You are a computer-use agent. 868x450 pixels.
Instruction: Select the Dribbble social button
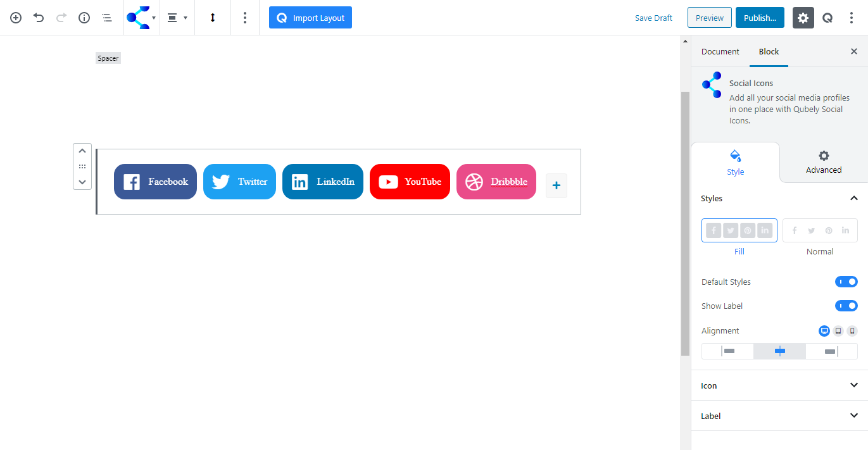pos(496,182)
